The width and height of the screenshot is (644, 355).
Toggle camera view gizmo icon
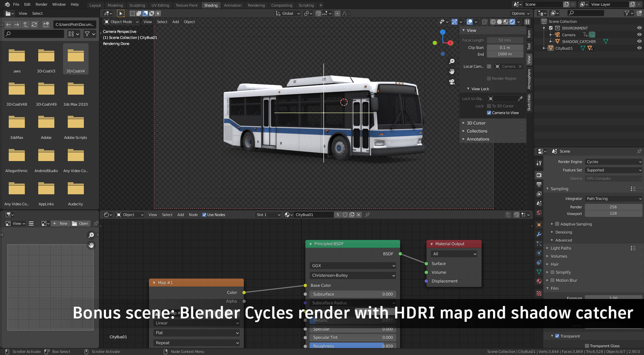[x=452, y=82]
